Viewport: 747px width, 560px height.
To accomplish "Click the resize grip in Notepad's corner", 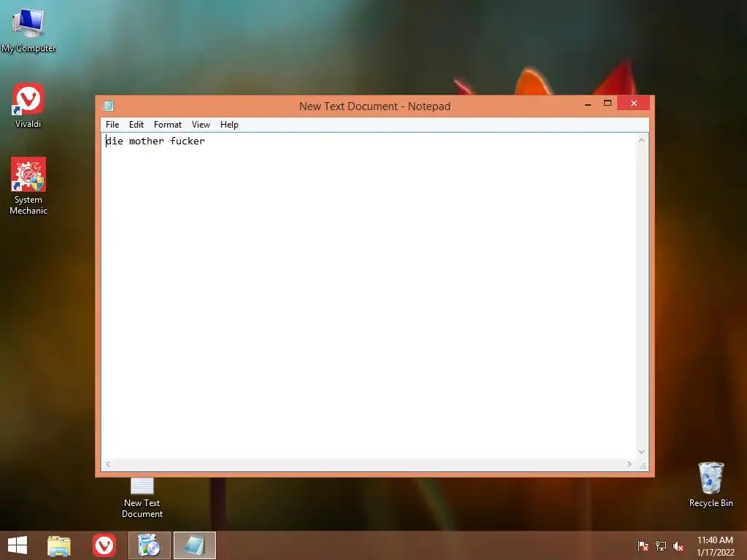I will point(643,464).
